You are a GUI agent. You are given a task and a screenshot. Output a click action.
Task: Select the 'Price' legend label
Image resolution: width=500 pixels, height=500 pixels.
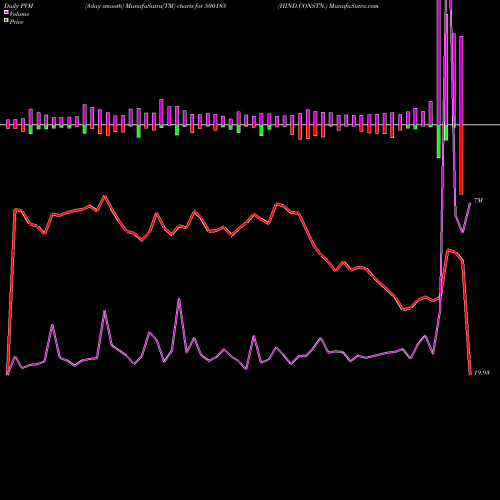click(x=16, y=22)
